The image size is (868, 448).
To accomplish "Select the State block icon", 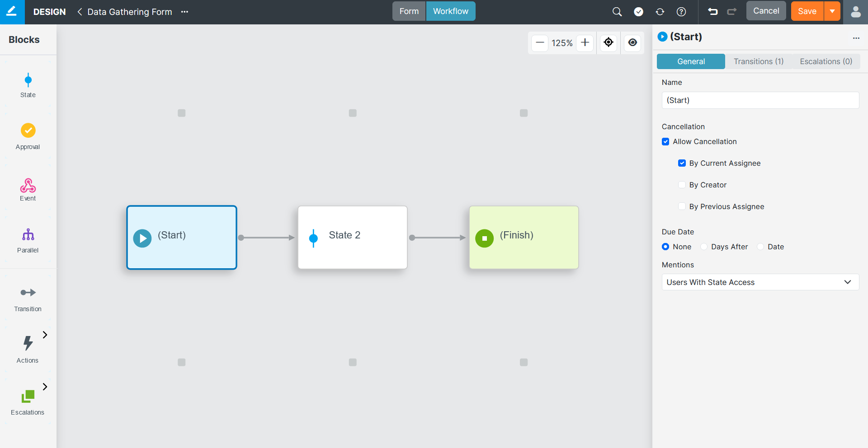I will [x=28, y=80].
